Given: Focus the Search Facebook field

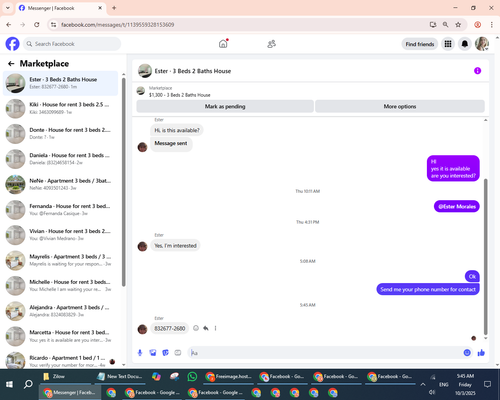Looking at the screenshot, I should click(x=72, y=44).
